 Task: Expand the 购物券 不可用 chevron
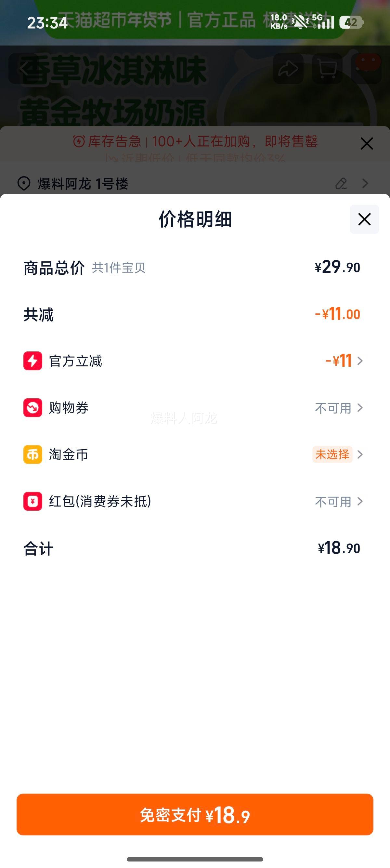(x=360, y=408)
